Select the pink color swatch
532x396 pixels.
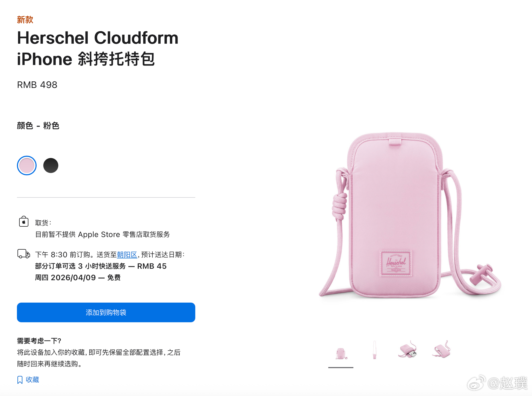pyautogui.click(x=27, y=166)
